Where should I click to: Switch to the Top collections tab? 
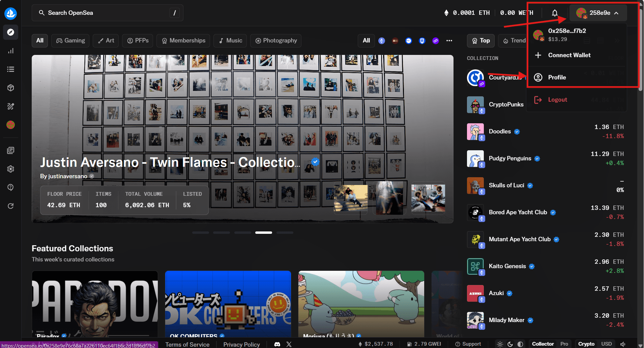click(481, 41)
